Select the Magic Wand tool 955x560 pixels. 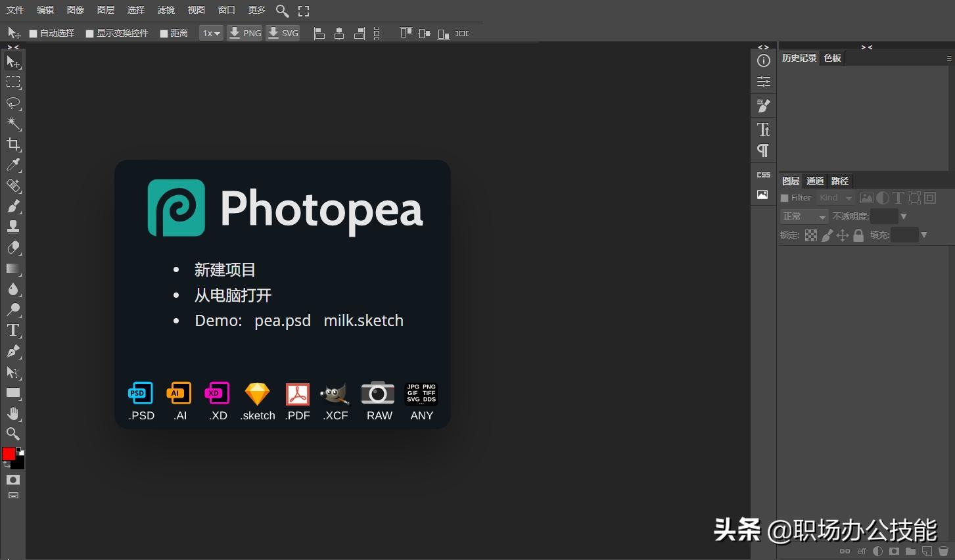13,124
